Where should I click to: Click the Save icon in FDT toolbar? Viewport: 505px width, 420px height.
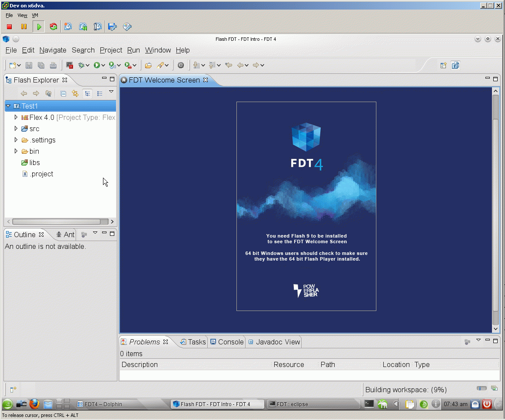point(29,65)
